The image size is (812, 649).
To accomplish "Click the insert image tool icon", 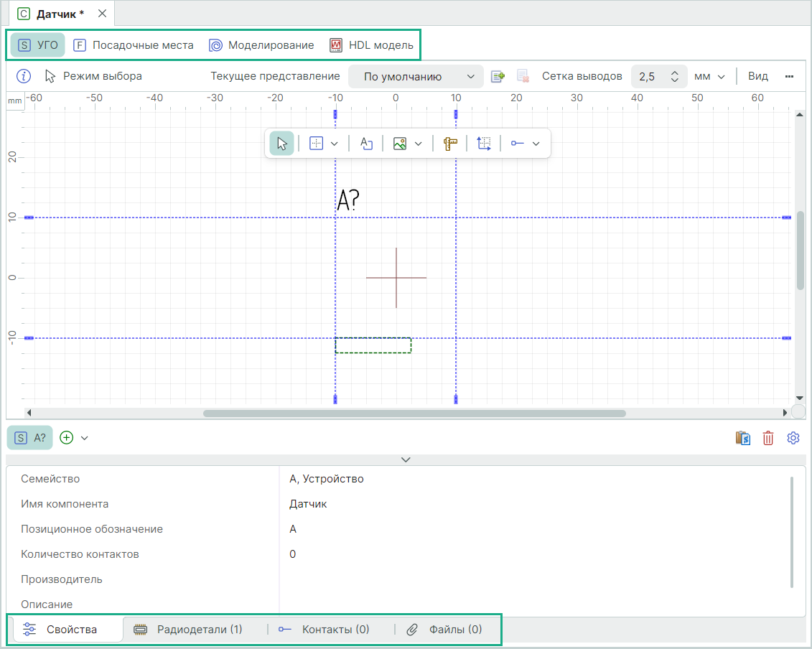I will 400,144.
